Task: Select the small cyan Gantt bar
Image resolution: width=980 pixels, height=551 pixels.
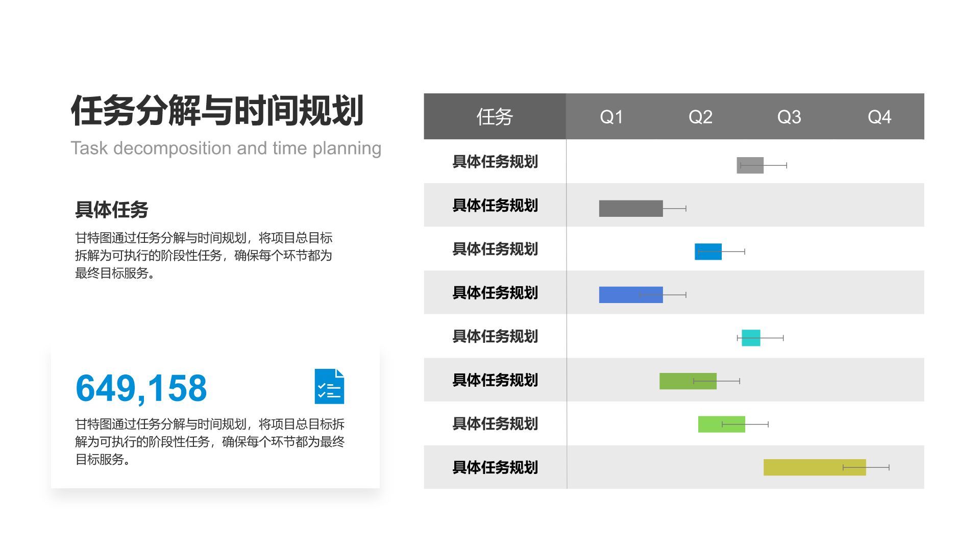Action: [x=750, y=337]
